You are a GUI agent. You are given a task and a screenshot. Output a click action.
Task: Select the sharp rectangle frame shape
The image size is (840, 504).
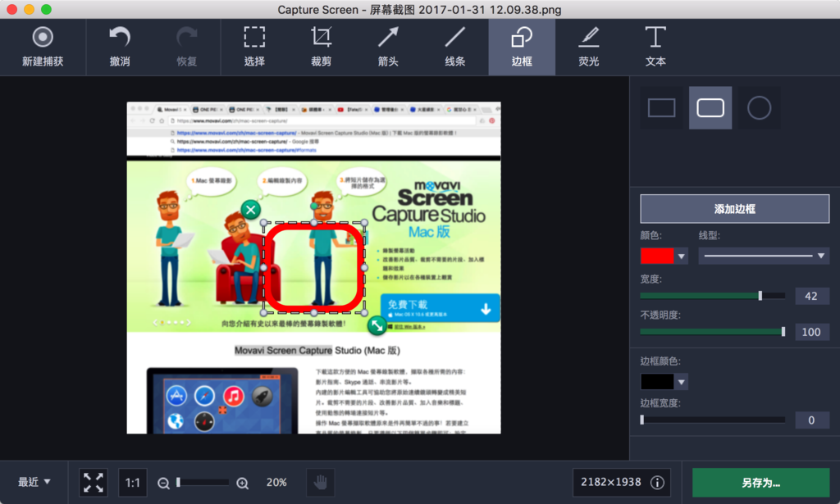click(x=662, y=107)
